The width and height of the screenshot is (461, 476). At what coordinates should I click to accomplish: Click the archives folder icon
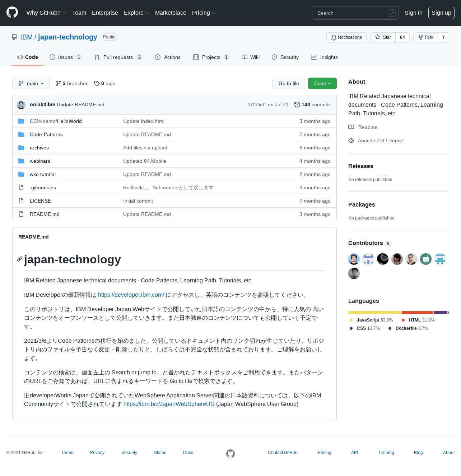click(x=21, y=148)
